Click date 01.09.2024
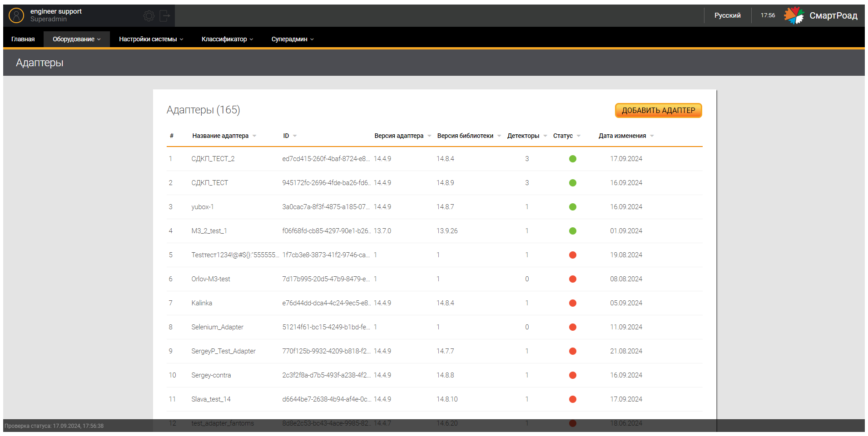Viewport: 868px width, 436px height. tap(626, 231)
